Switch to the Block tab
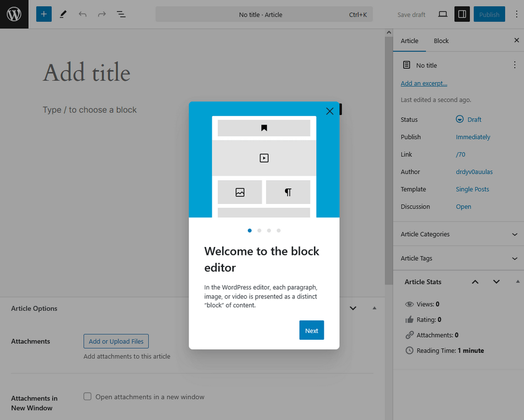This screenshot has width=524, height=420. point(441,41)
